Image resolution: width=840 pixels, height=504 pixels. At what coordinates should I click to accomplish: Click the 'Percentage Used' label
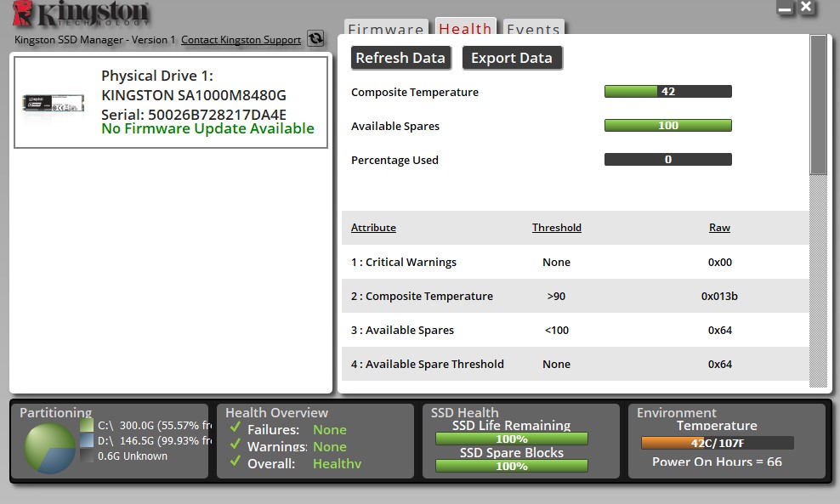394,160
